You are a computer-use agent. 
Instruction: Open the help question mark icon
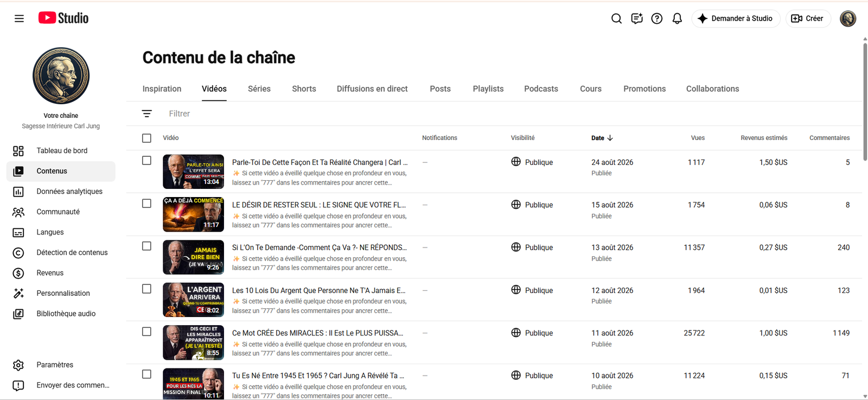(657, 18)
